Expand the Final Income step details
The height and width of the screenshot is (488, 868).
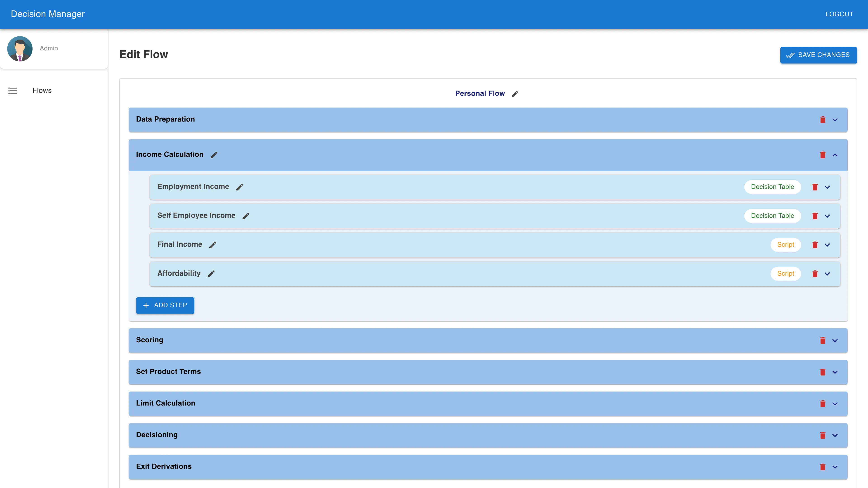tap(828, 245)
